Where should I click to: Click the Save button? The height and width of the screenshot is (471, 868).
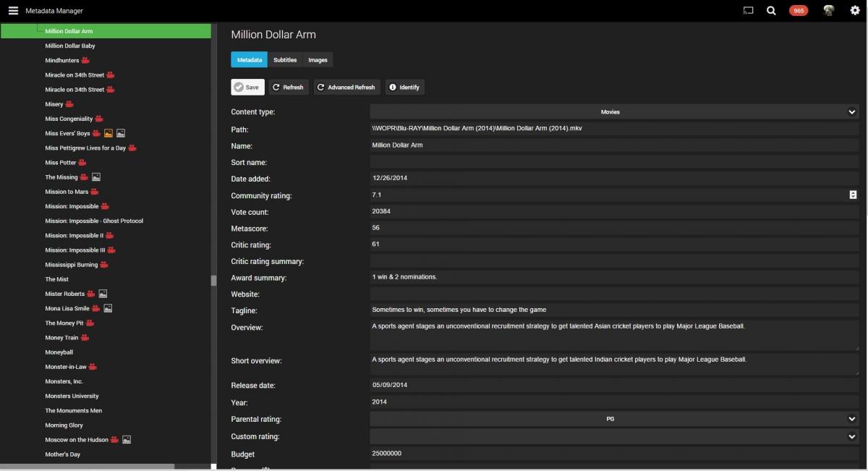click(x=247, y=87)
